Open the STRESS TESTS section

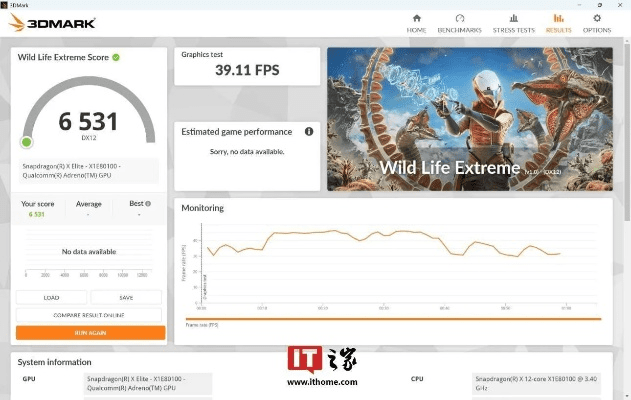(x=513, y=22)
